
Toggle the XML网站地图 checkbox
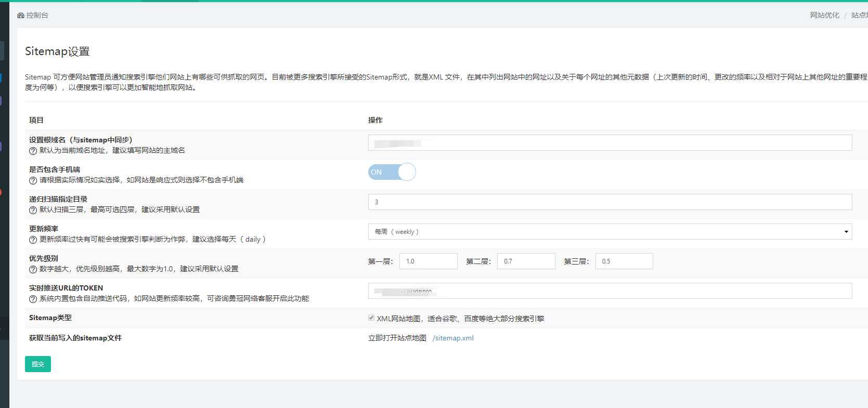click(x=371, y=318)
